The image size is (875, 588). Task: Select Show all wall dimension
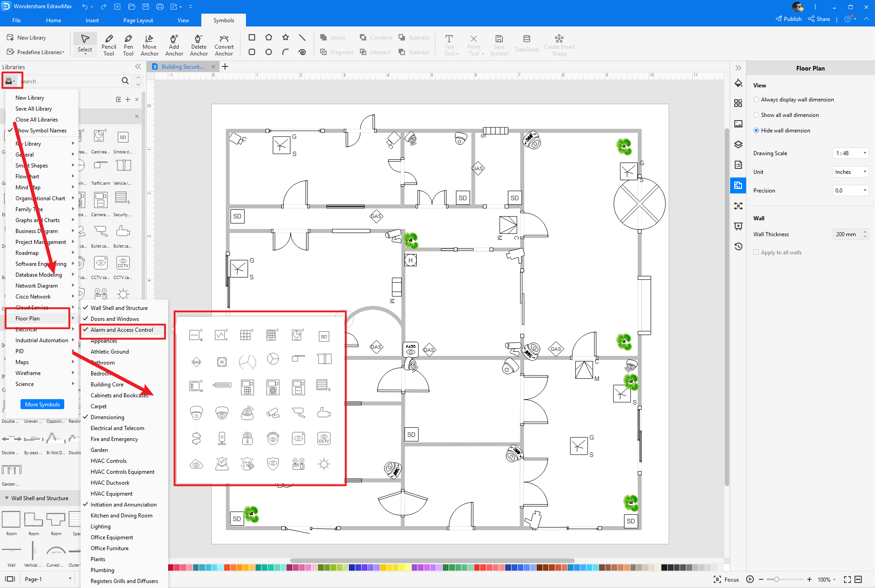[786, 115]
